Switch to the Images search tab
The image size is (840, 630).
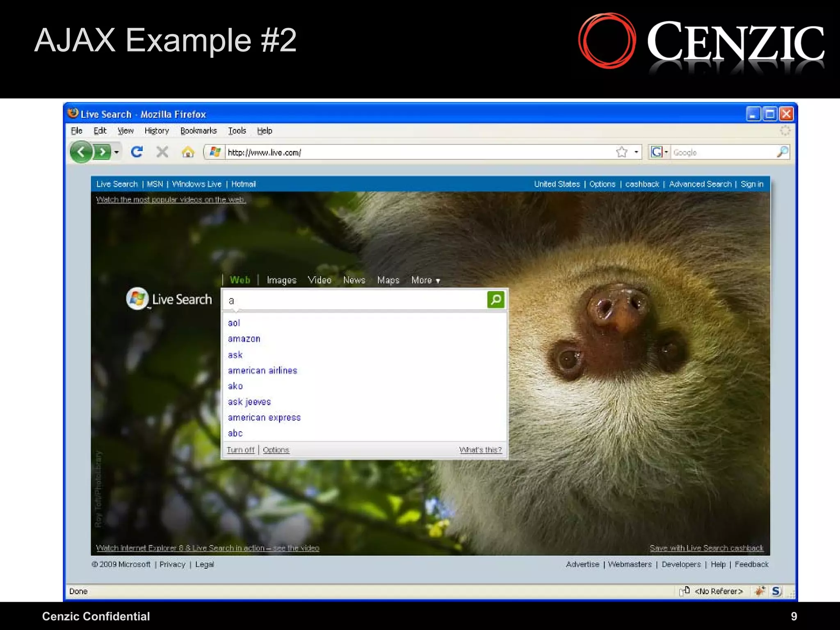point(281,280)
